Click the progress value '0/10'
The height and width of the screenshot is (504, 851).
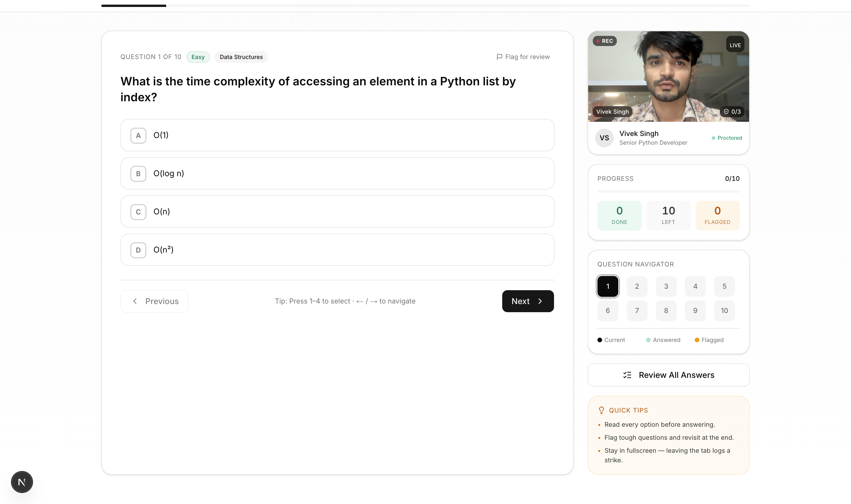tap(732, 179)
